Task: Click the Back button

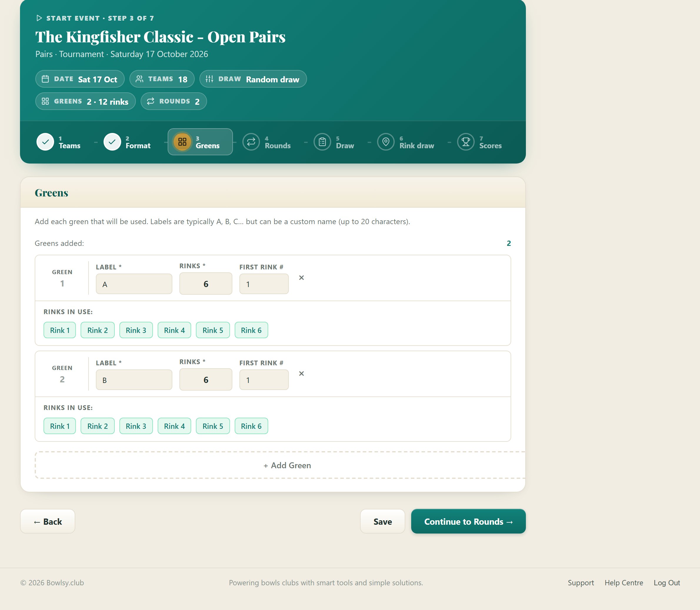Action: click(x=48, y=521)
